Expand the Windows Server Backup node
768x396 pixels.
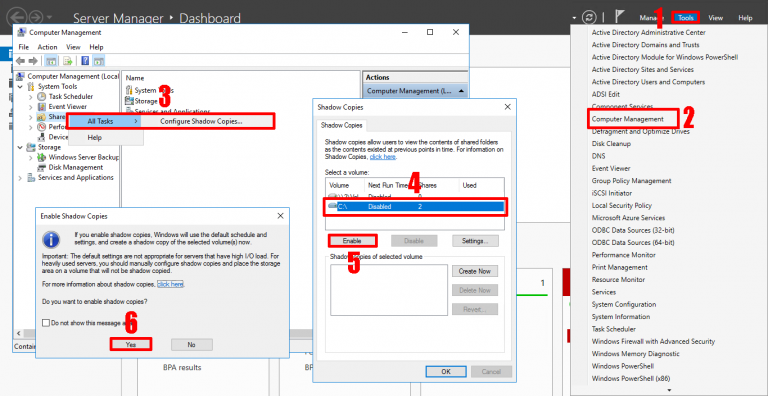coord(31,157)
